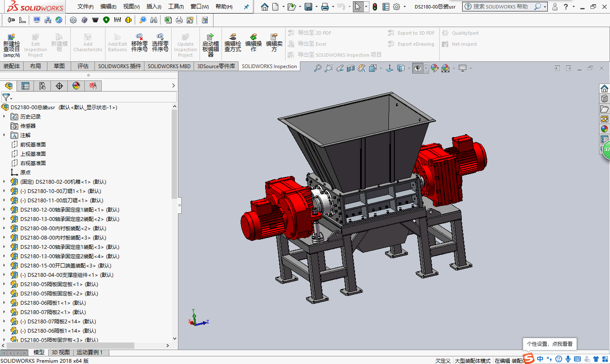Image resolution: width=610 pixels, height=364 pixels.
Task: Expand the DS2180-02-00机箱 component node
Action: pos(5,182)
